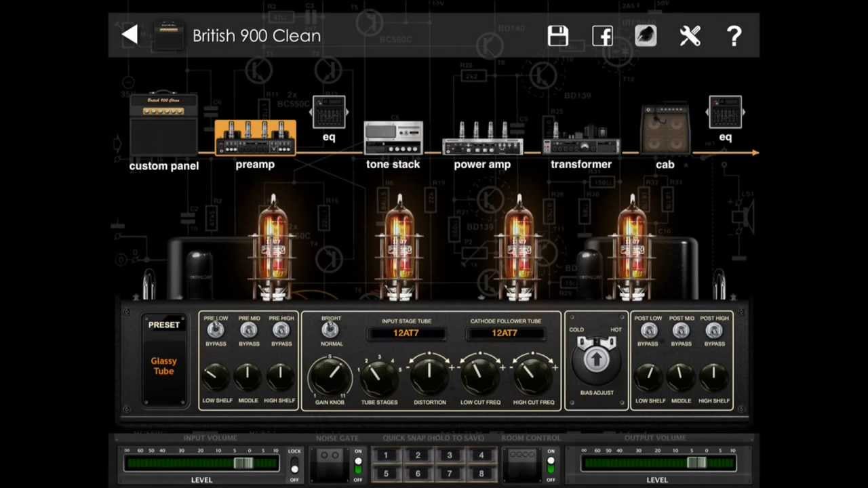Open help with the question mark icon
Screen dimensions: 868x488
click(734, 36)
